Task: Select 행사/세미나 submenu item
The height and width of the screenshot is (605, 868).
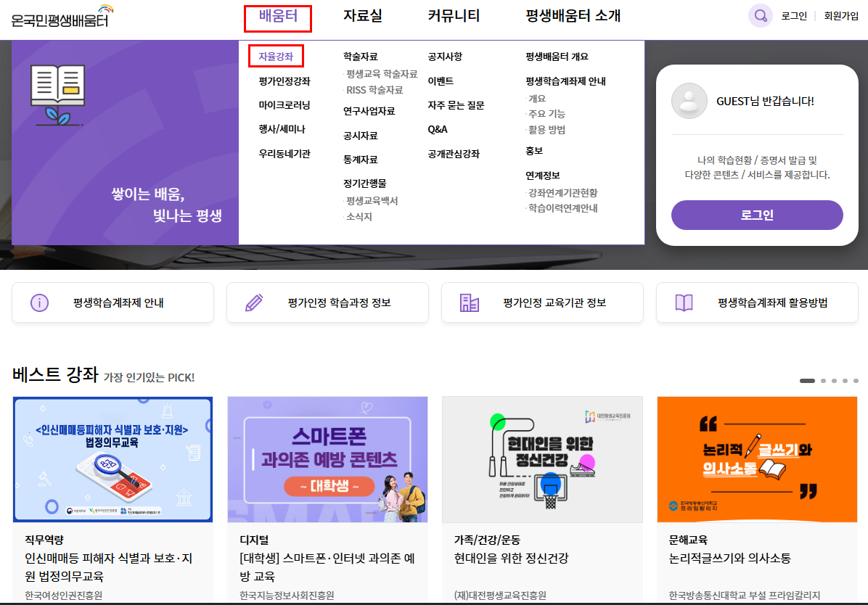Action: (282, 129)
